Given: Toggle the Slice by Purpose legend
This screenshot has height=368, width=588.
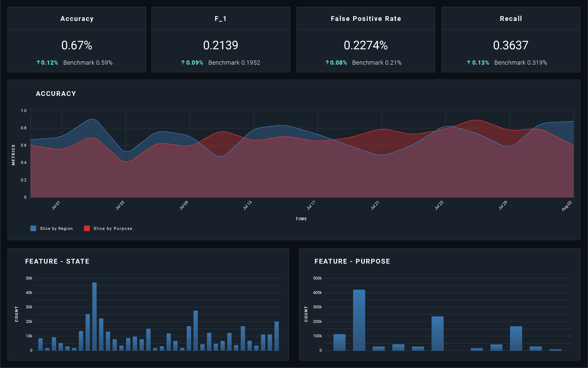Looking at the screenshot, I should (113, 228).
